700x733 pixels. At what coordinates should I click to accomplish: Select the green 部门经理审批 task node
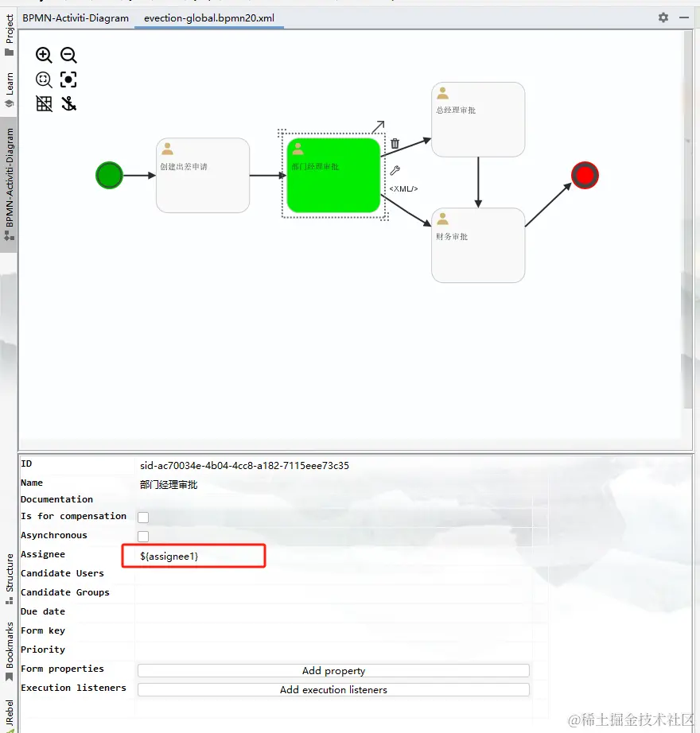click(x=333, y=176)
